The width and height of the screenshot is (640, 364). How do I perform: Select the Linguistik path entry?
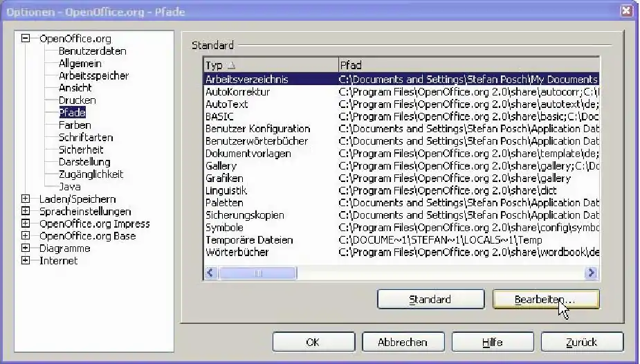click(x=401, y=190)
